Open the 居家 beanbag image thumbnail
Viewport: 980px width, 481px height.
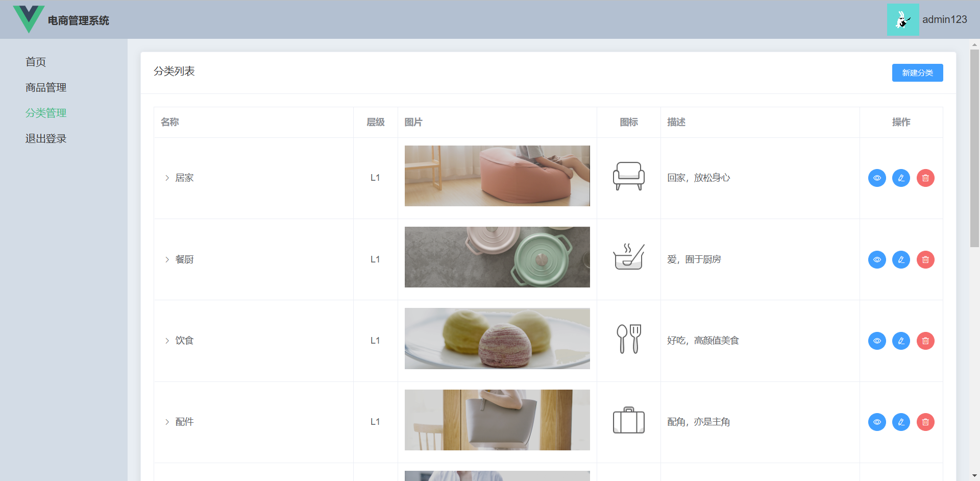(497, 176)
